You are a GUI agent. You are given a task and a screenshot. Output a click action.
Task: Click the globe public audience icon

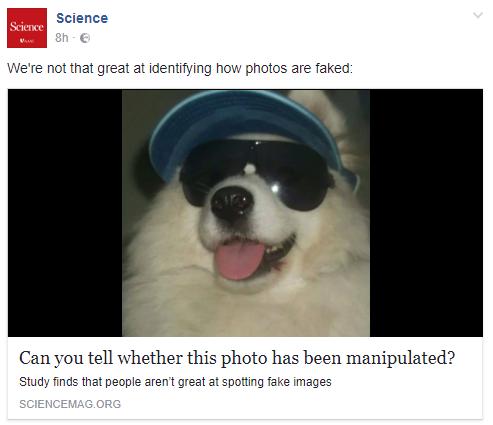point(85,38)
